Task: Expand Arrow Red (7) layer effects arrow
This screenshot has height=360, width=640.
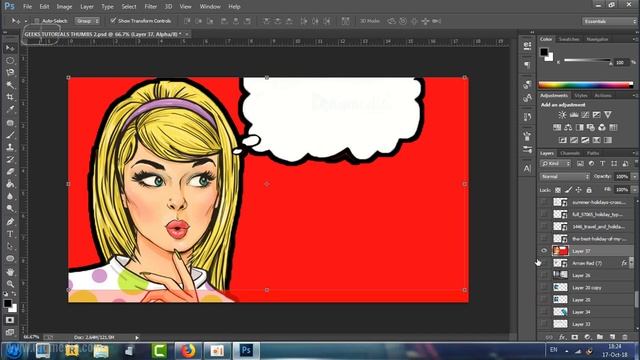Action: (631, 263)
